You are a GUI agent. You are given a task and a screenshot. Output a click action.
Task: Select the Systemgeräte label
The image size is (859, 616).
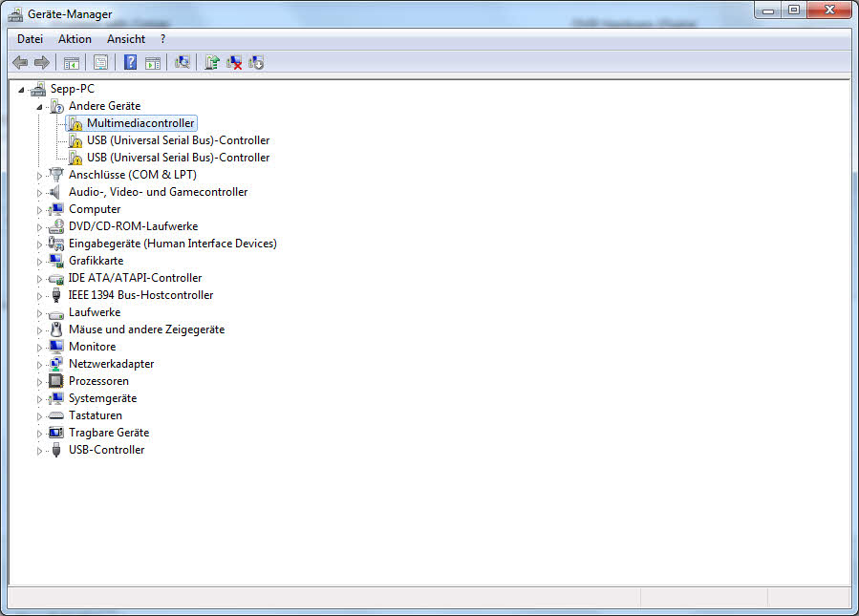coord(103,398)
